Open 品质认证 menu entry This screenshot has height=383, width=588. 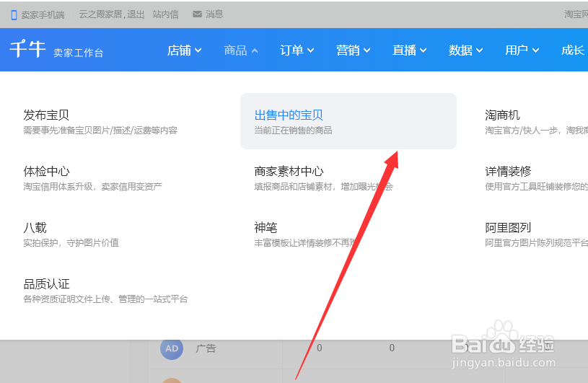pos(46,283)
